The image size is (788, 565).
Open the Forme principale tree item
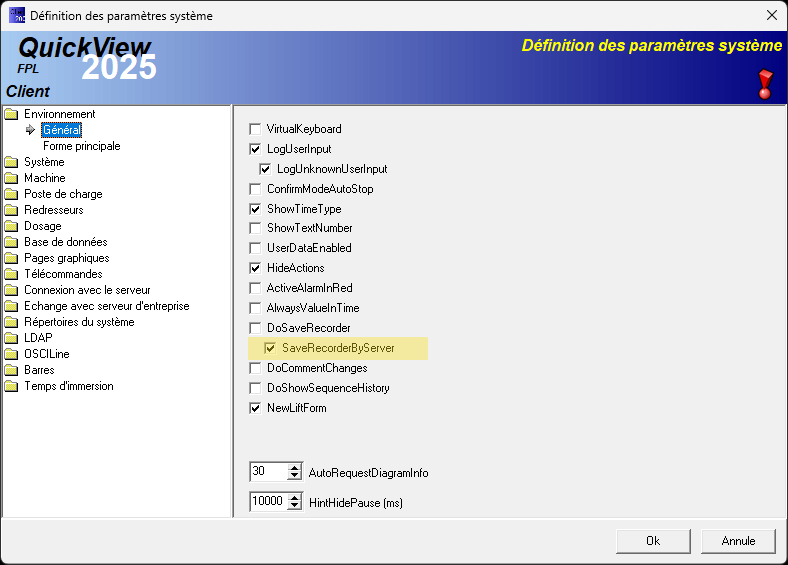coord(82,146)
